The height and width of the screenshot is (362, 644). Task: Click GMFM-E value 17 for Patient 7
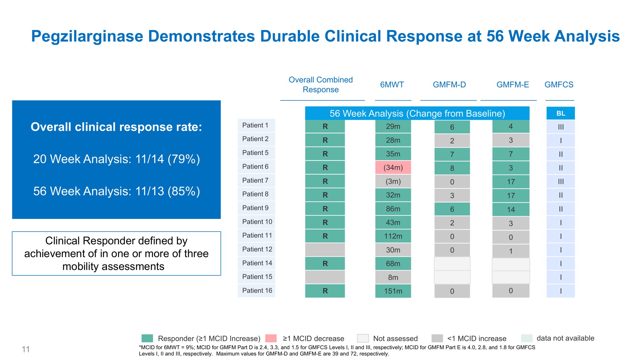click(511, 182)
